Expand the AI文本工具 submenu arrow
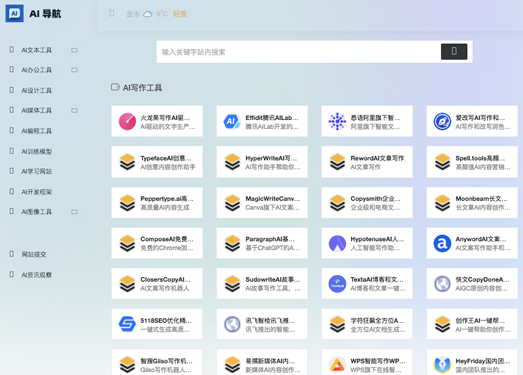Viewport: 523px width, 375px height. tap(74, 50)
